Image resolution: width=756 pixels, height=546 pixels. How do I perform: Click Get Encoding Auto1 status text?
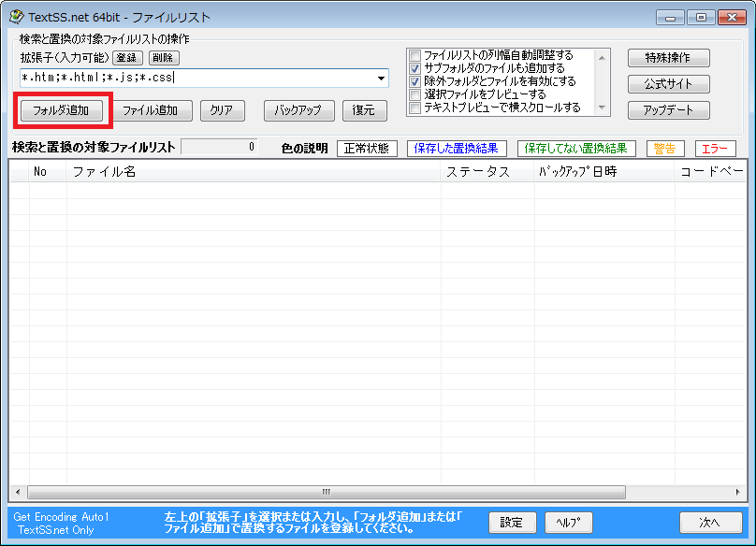click(x=61, y=517)
